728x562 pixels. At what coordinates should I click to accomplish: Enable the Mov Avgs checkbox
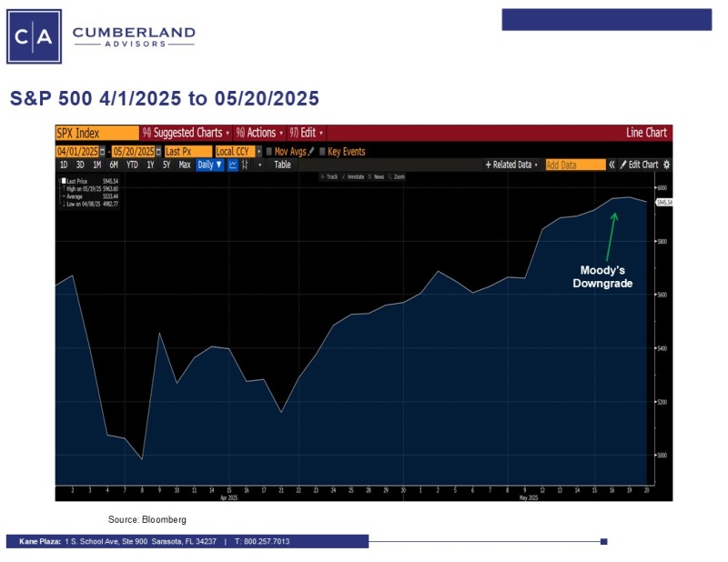tap(268, 152)
